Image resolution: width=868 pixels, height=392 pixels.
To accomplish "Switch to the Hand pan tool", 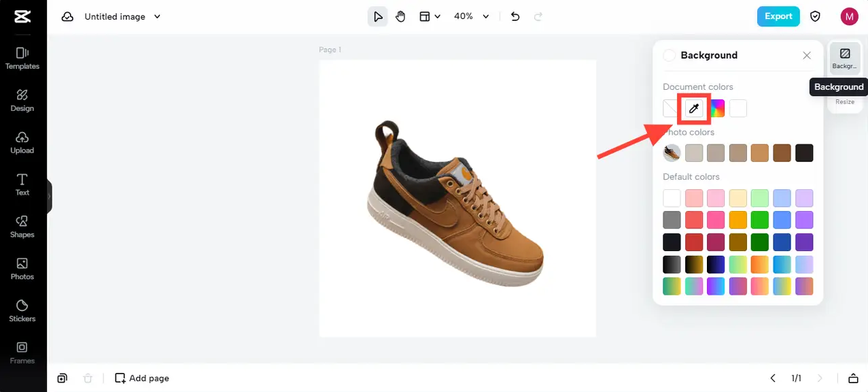I will pyautogui.click(x=400, y=16).
